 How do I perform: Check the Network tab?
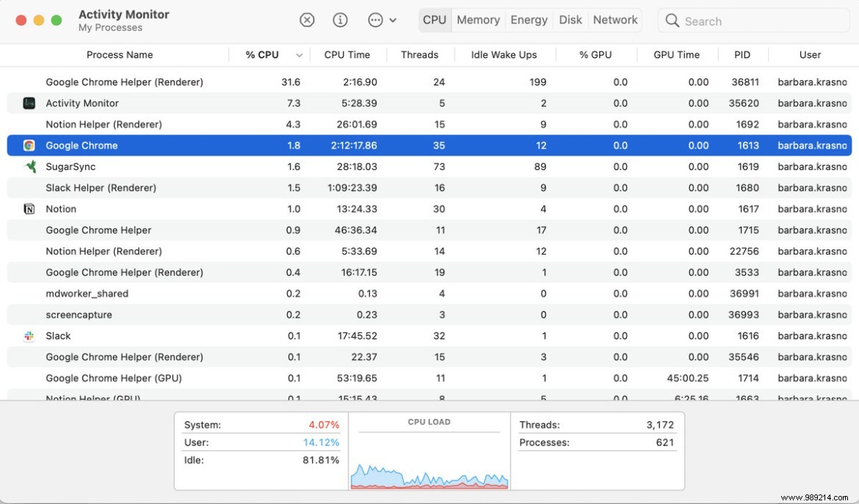point(615,20)
